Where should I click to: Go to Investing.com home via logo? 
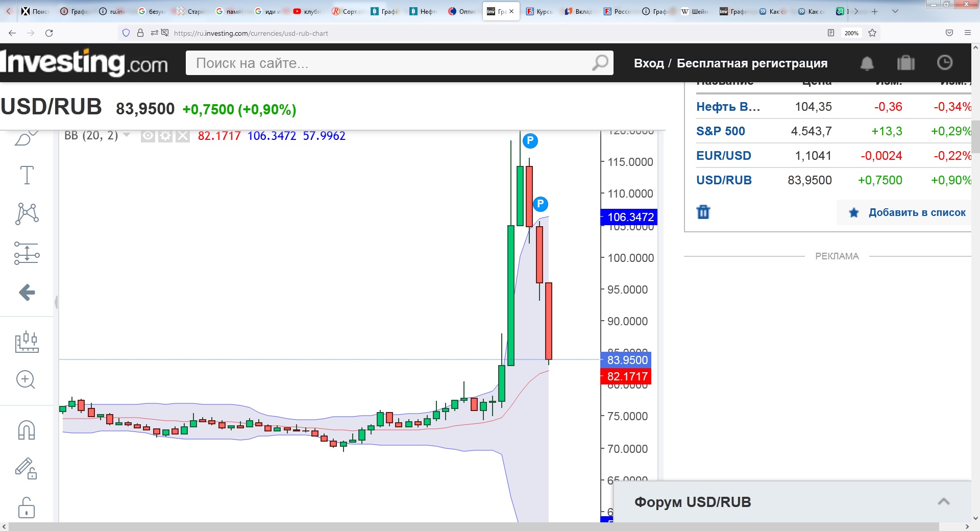tap(84, 62)
